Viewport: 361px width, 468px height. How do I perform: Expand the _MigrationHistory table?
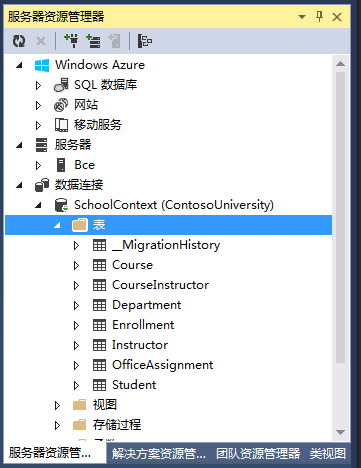(x=76, y=246)
